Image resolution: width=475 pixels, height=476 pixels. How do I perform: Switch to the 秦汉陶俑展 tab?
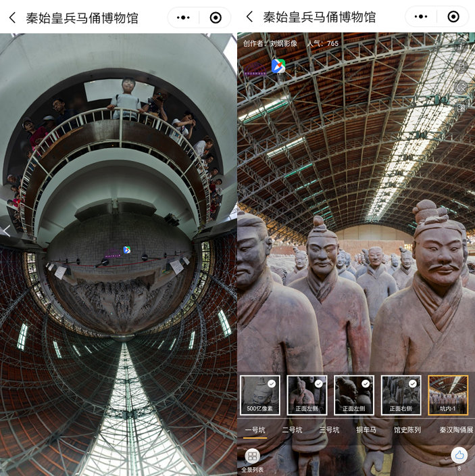456,430
